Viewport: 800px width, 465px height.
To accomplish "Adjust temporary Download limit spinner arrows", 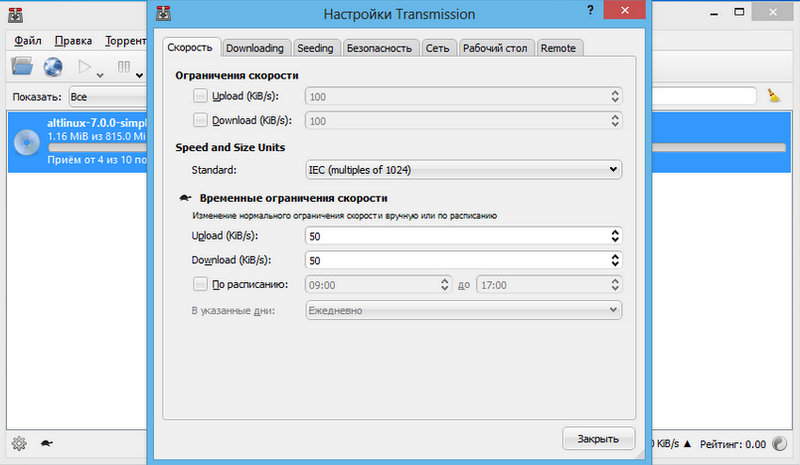I will point(615,260).
